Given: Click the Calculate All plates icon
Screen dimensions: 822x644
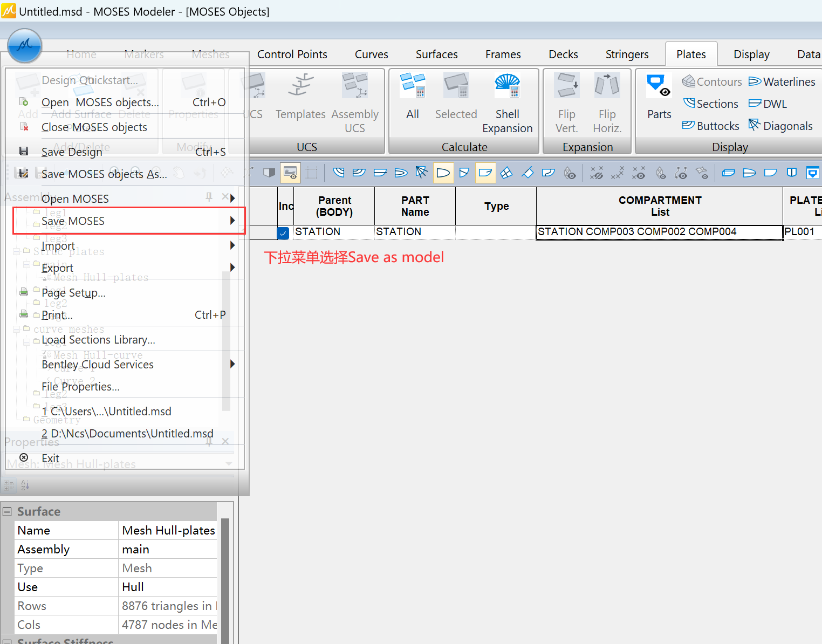Looking at the screenshot, I should 413,86.
